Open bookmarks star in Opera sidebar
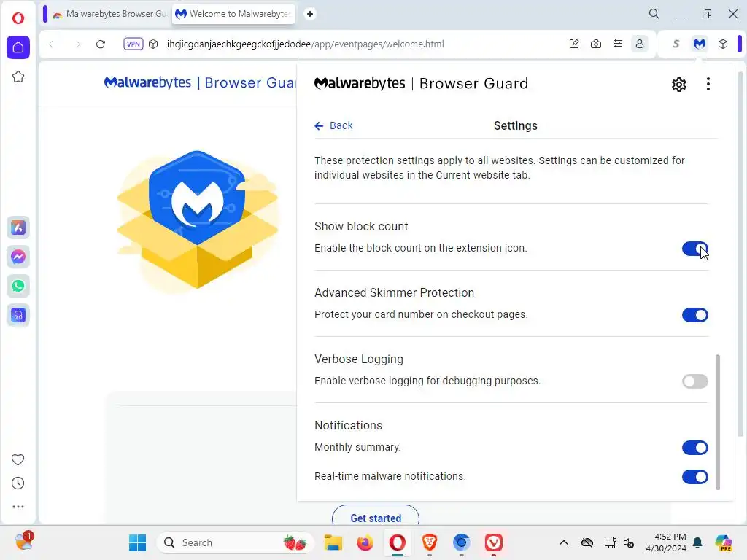The height and width of the screenshot is (560, 747). tap(18, 77)
